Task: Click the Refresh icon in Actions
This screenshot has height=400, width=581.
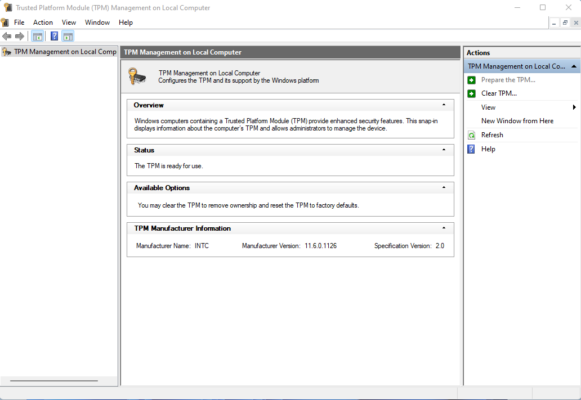Action: tap(471, 135)
